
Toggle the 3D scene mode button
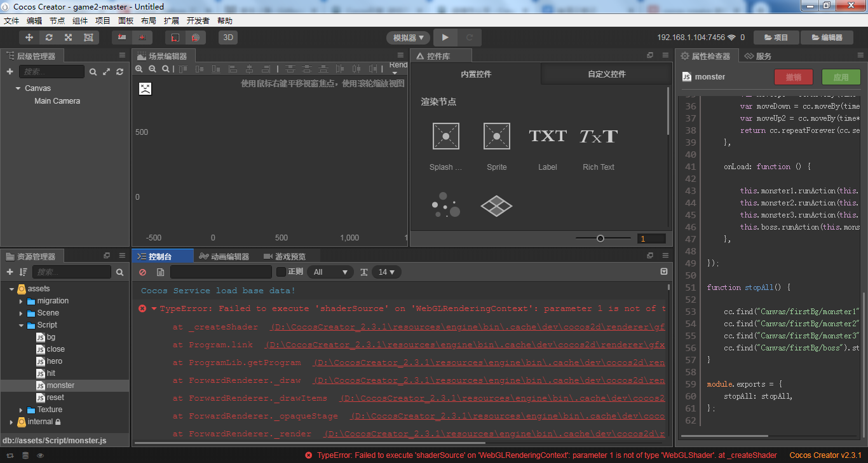tap(228, 38)
